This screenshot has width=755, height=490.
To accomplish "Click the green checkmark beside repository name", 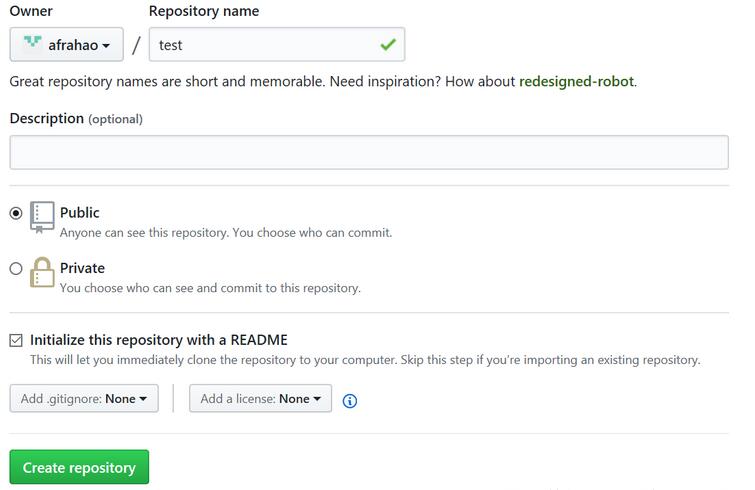I will pos(388,45).
